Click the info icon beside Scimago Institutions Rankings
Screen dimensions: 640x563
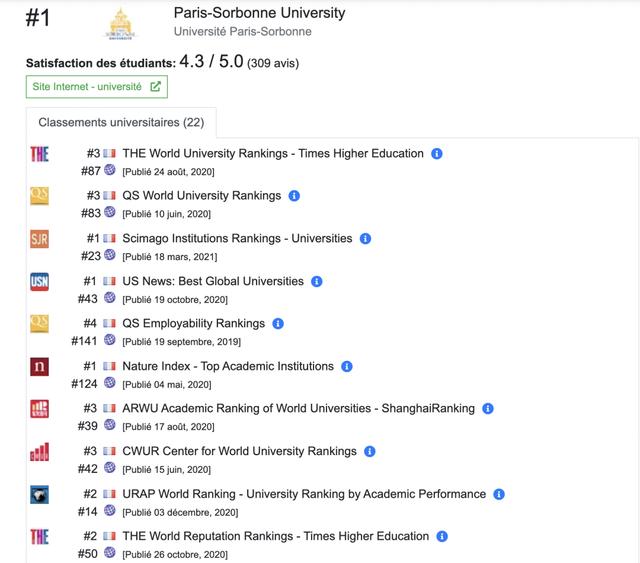tap(365, 239)
